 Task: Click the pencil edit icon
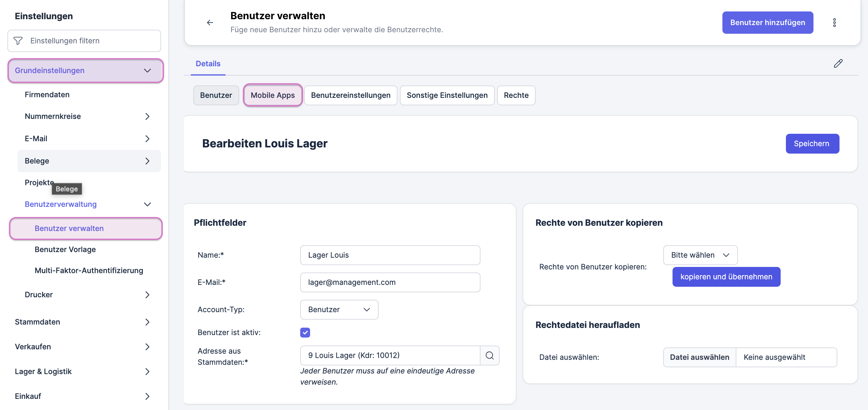tap(838, 63)
